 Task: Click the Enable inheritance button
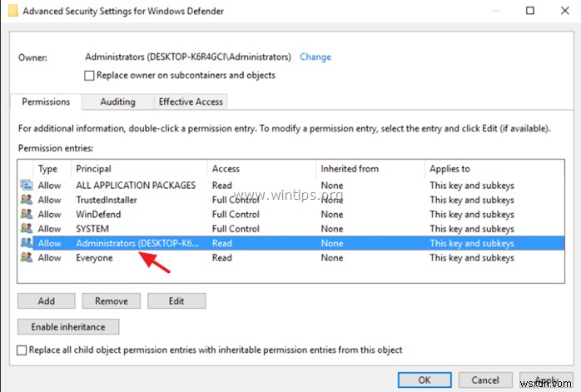[x=68, y=327]
